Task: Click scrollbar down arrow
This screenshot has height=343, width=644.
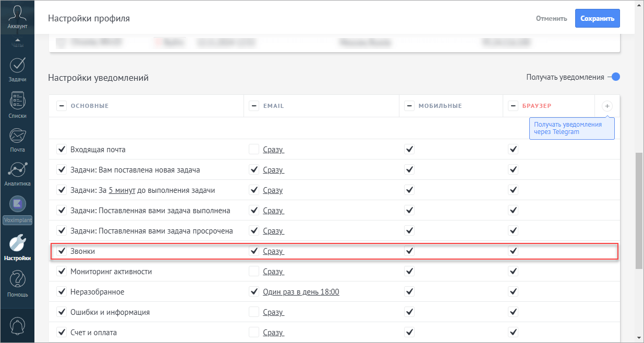Action: click(639, 338)
